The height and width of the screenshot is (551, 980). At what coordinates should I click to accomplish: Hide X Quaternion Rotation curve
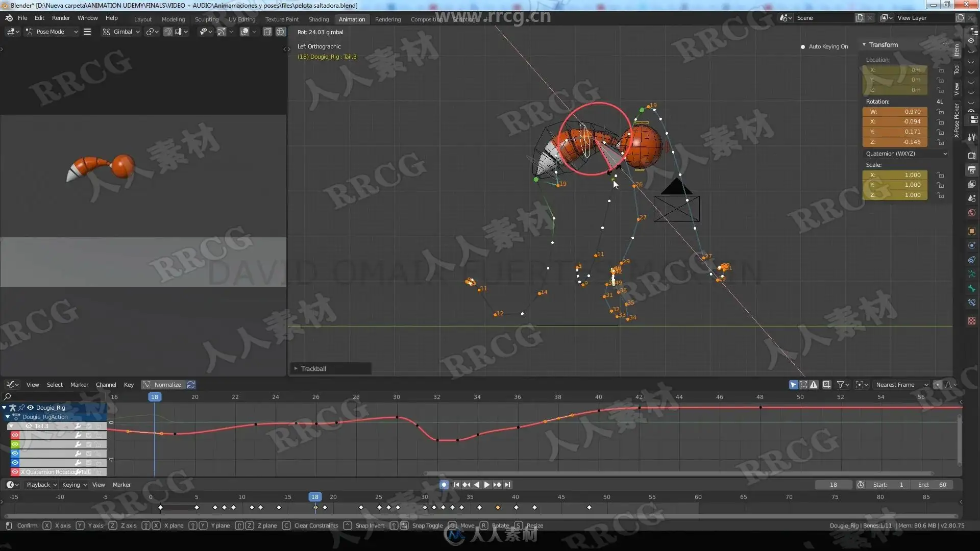click(x=15, y=472)
